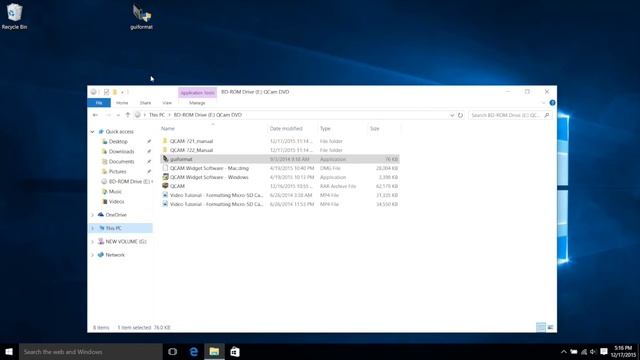
Task: Click the Application Tools contextual tab
Action: [x=197, y=93]
